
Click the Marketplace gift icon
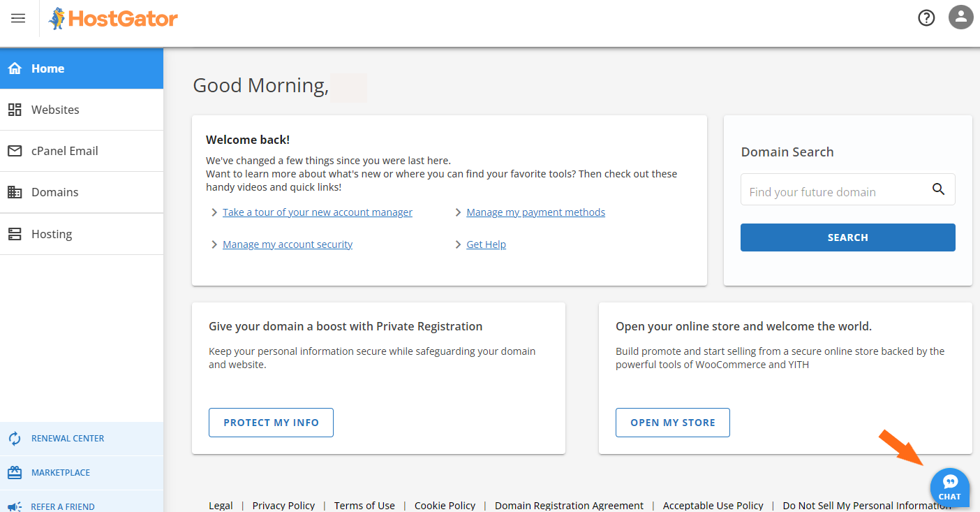[15, 473]
